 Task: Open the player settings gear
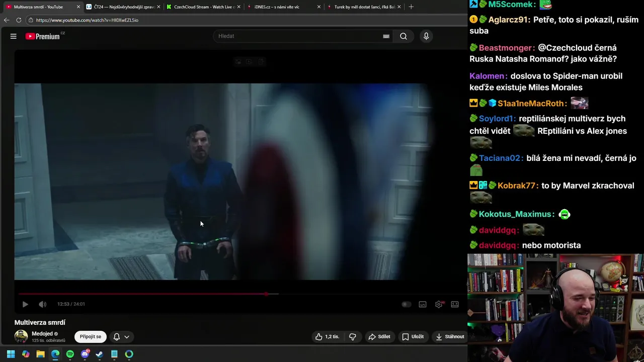coord(439,304)
